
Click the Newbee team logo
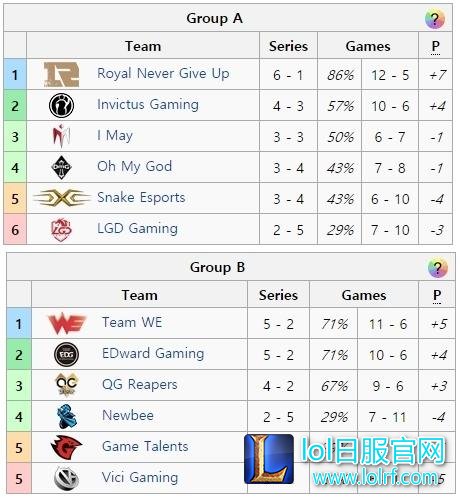coord(67,416)
